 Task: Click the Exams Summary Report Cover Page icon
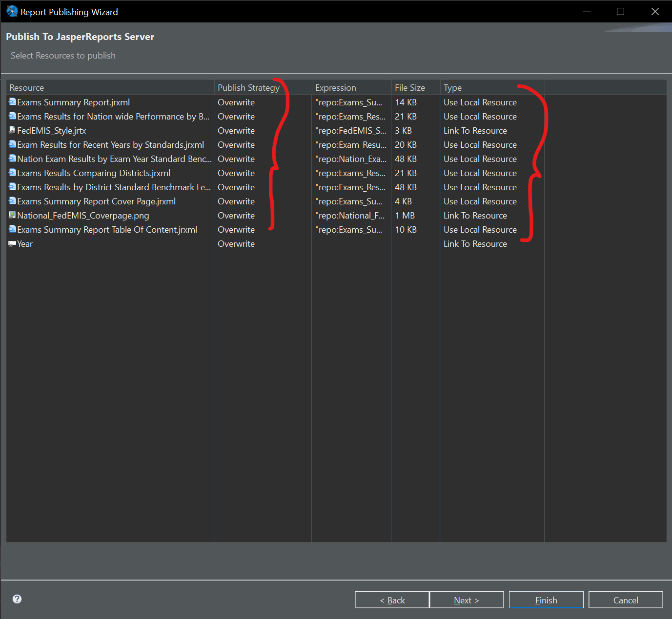pos(12,201)
